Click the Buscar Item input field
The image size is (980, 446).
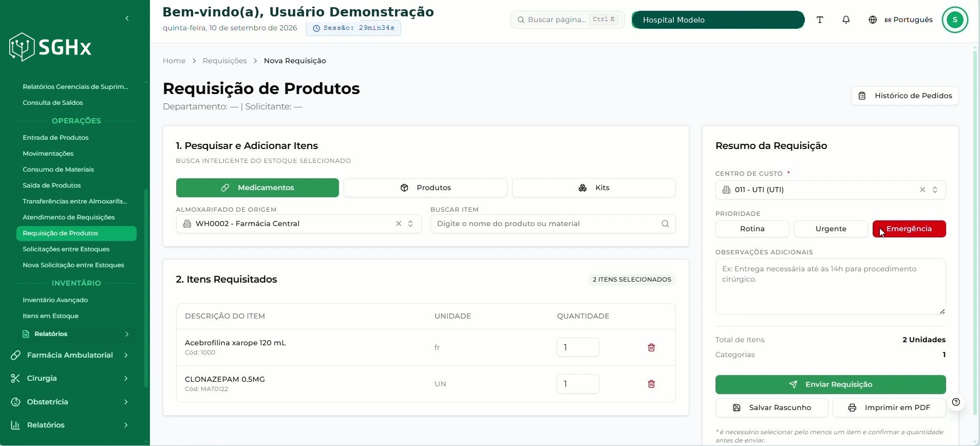click(x=553, y=224)
